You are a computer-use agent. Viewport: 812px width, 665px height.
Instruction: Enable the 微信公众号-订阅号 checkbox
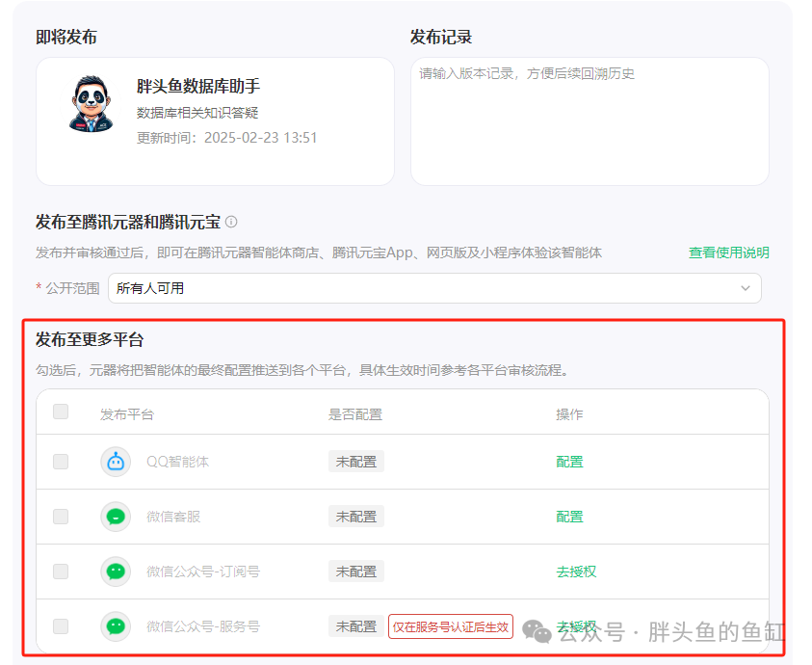tap(61, 572)
